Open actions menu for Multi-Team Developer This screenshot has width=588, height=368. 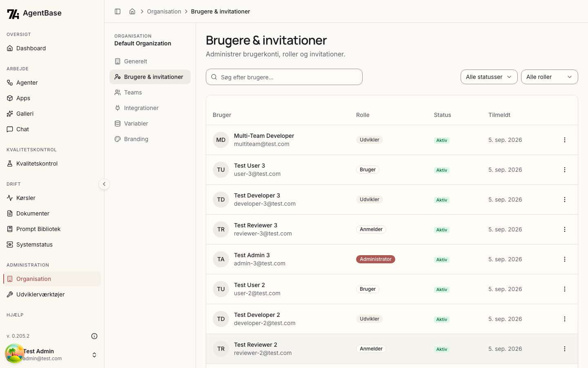click(x=565, y=140)
